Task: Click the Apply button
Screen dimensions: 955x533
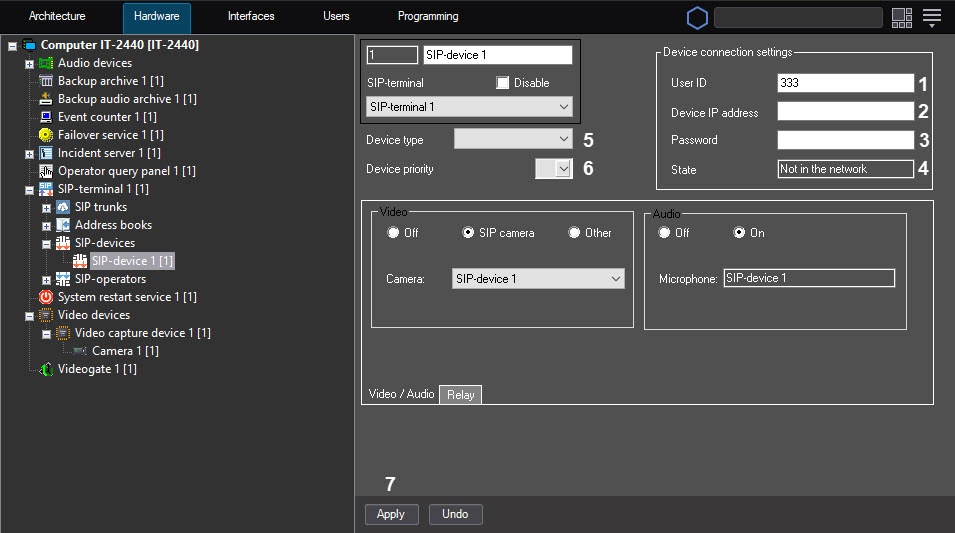Action: pos(391,514)
